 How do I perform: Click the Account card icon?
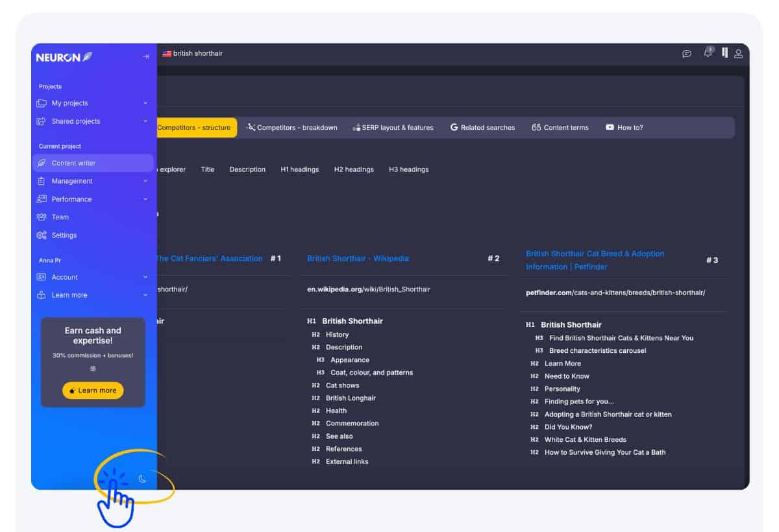point(42,277)
